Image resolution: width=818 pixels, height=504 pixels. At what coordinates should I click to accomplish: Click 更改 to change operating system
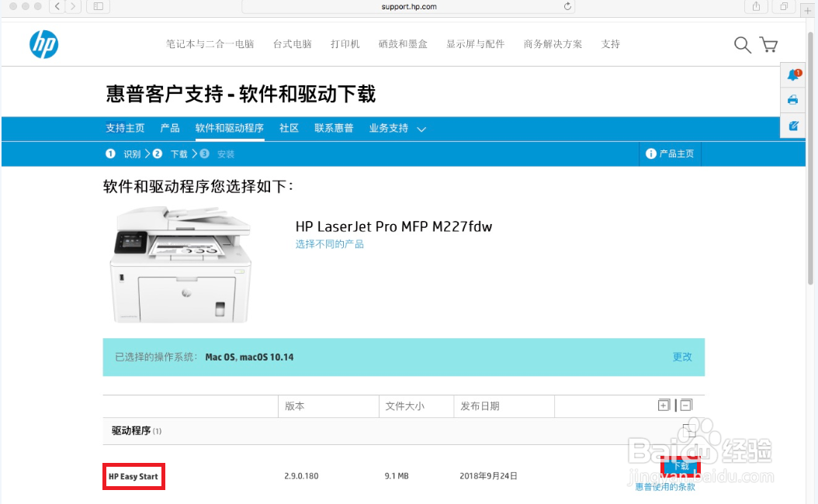pos(682,357)
